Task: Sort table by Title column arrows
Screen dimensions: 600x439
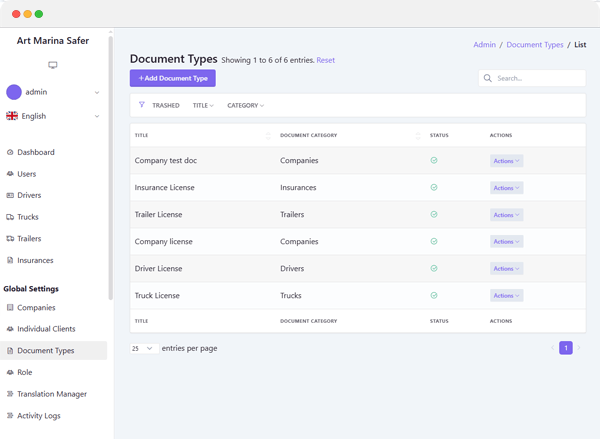Action: pos(268,135)
